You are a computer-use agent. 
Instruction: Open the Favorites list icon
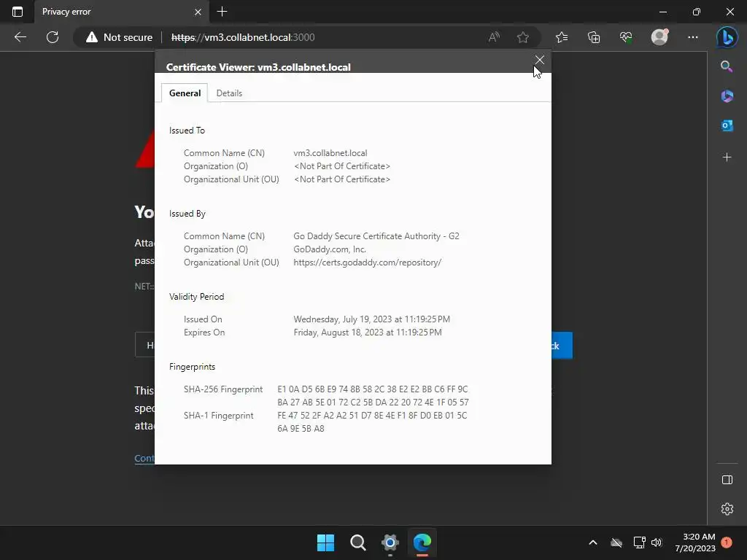click(x=562, y=37)
